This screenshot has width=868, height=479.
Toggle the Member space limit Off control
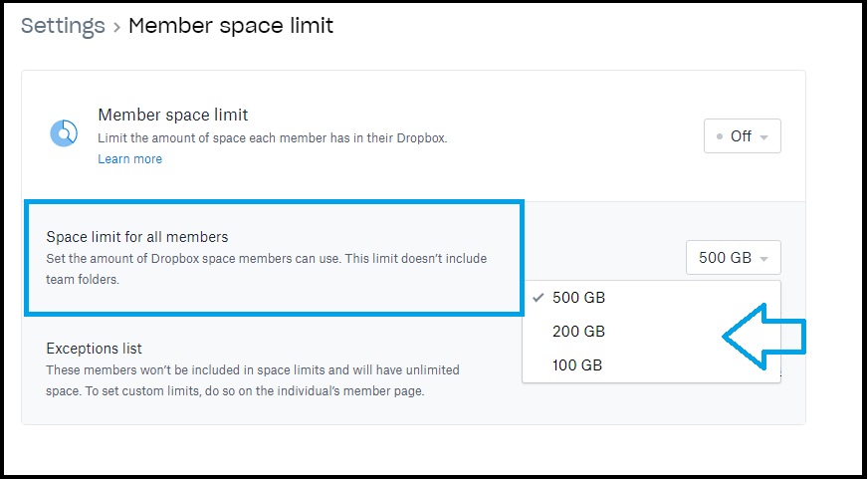(743, 135)
